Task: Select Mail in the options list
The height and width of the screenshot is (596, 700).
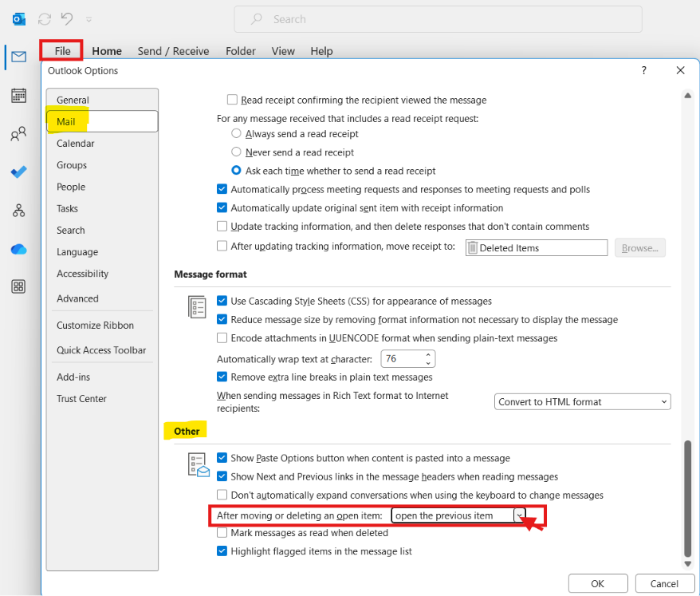Action: pyautogui.click(x=102, y=121)
